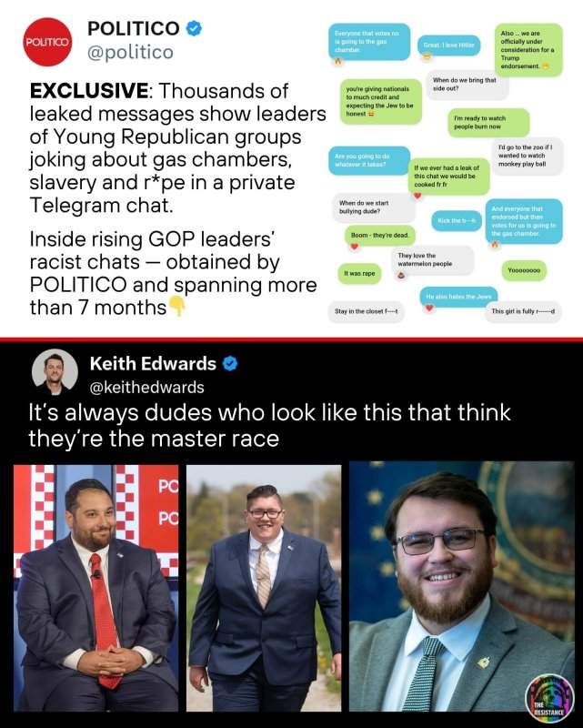Viewport: 583px width, 728px height.
Task: Click the Keith Edwards display name
Action: tap(153, 363)
